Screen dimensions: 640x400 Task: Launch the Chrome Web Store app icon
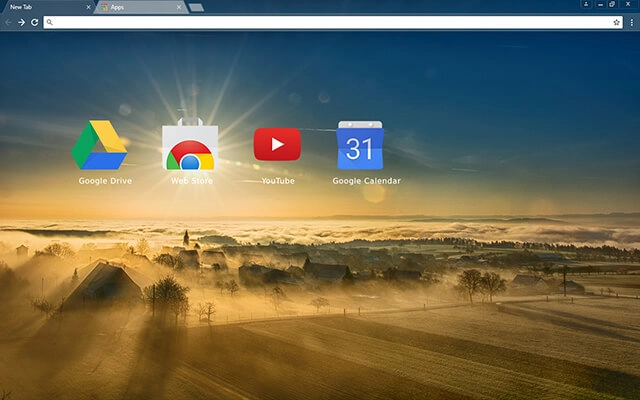pyautogui.click(x=190, y=144)
